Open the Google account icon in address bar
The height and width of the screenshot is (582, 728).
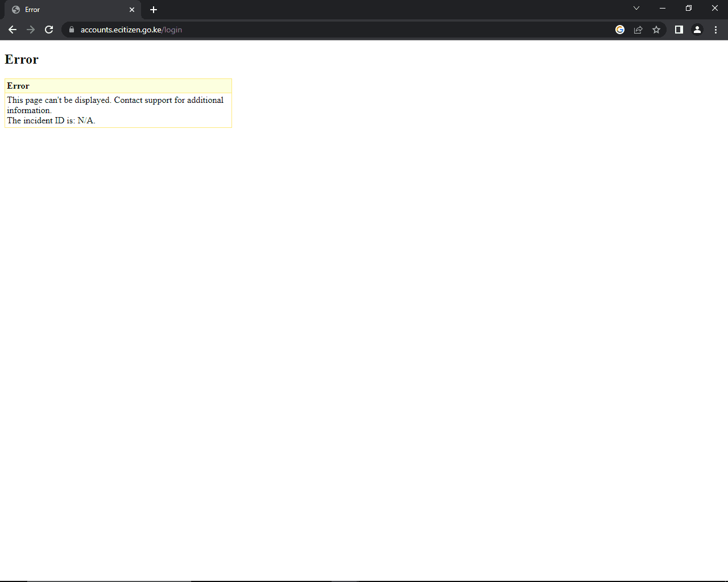click(620, 30)
